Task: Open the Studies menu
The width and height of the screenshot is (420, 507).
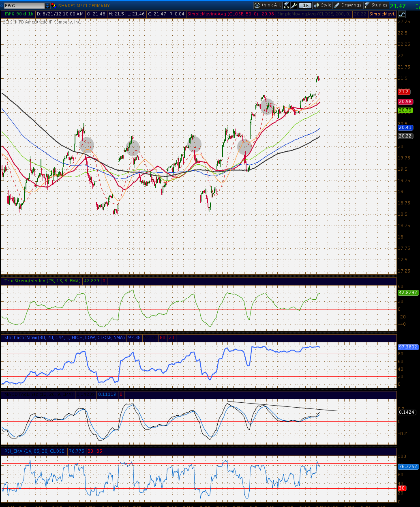Action: (376, 5)
